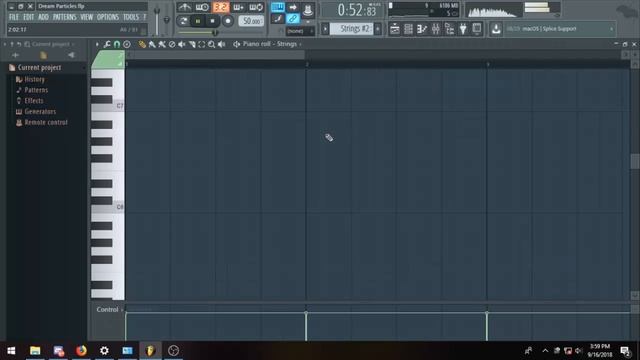This screenshot has height=360, width=640.
Task: Open the FILE menu
Action: tap(13, 17)
